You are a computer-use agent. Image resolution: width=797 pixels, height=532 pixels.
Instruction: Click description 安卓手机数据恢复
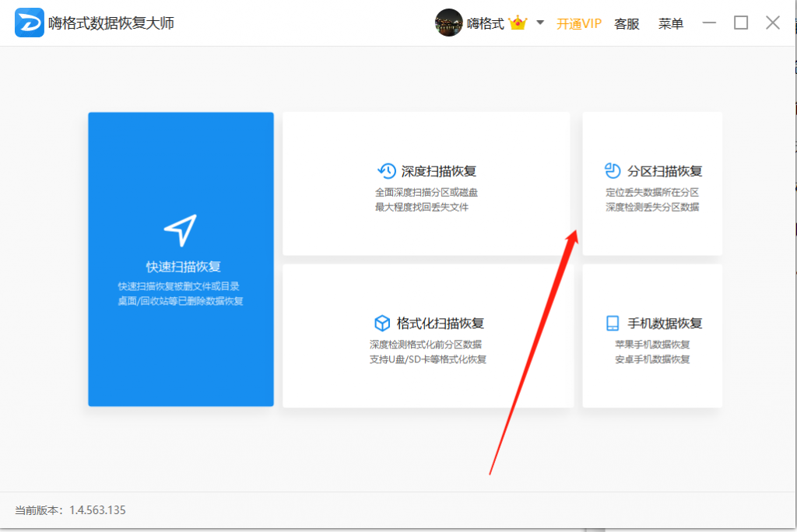[x=652, y=359]
